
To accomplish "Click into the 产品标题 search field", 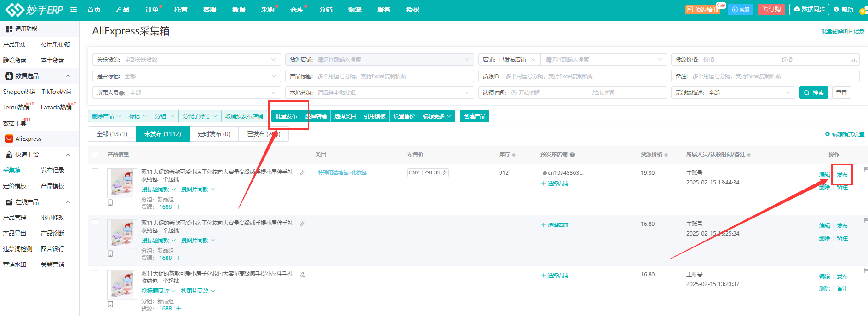I will [x=393, y=76].
